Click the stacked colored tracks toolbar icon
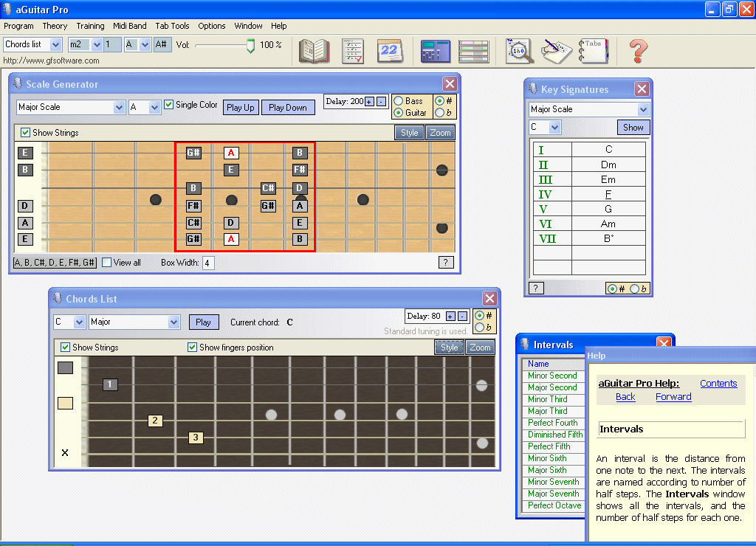Screen dimensions: 756x546 (x=473, y=52)
